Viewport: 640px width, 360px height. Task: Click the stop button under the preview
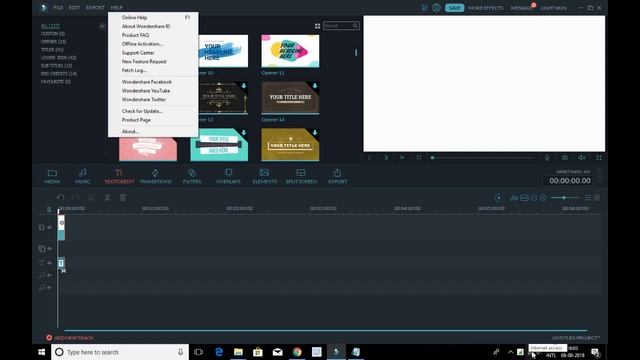click(419, 158)
